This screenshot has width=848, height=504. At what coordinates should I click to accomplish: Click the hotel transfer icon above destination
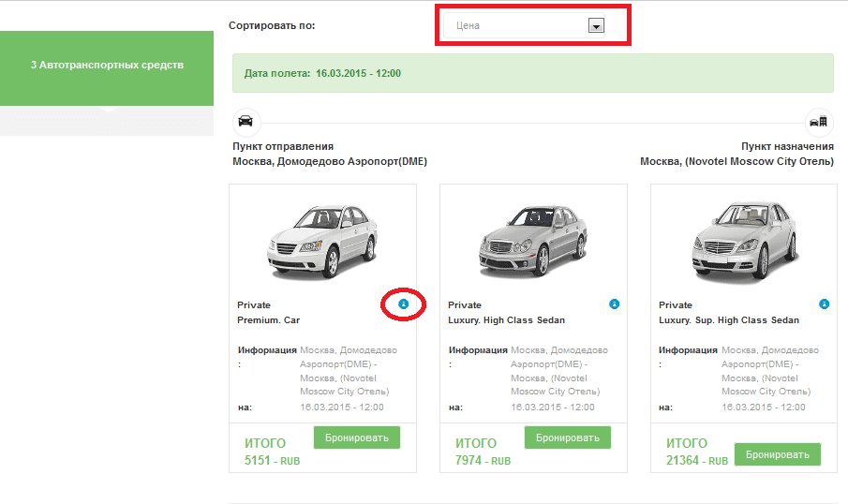pyautogui.click(x=819, y=122)
